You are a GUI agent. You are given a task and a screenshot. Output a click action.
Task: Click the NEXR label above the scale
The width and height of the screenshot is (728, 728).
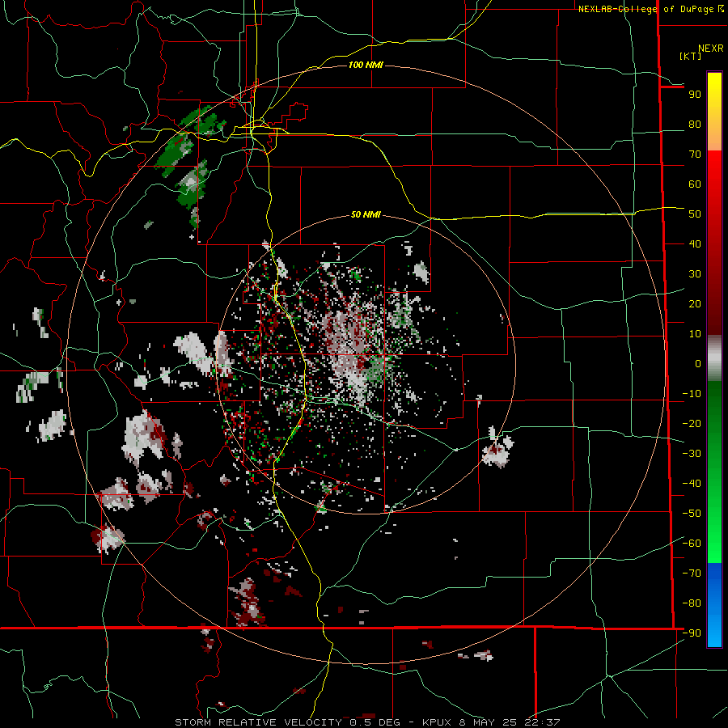click(711, 49)
